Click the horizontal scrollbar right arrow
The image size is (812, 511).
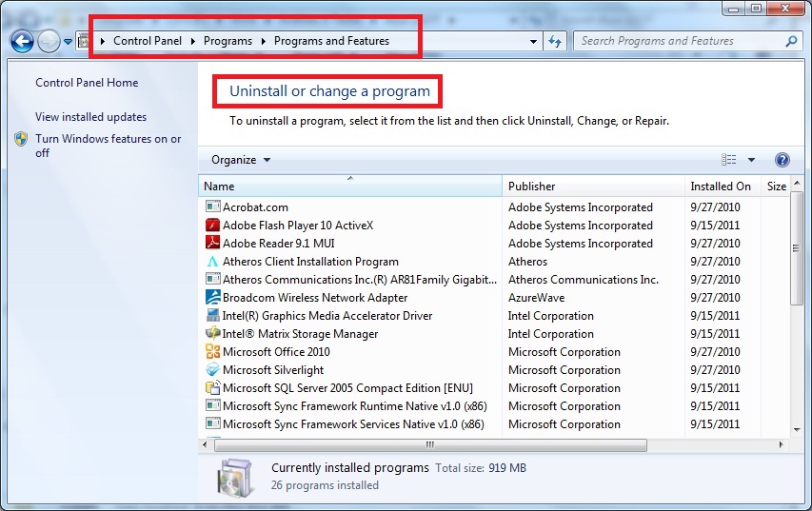[781, 444]
